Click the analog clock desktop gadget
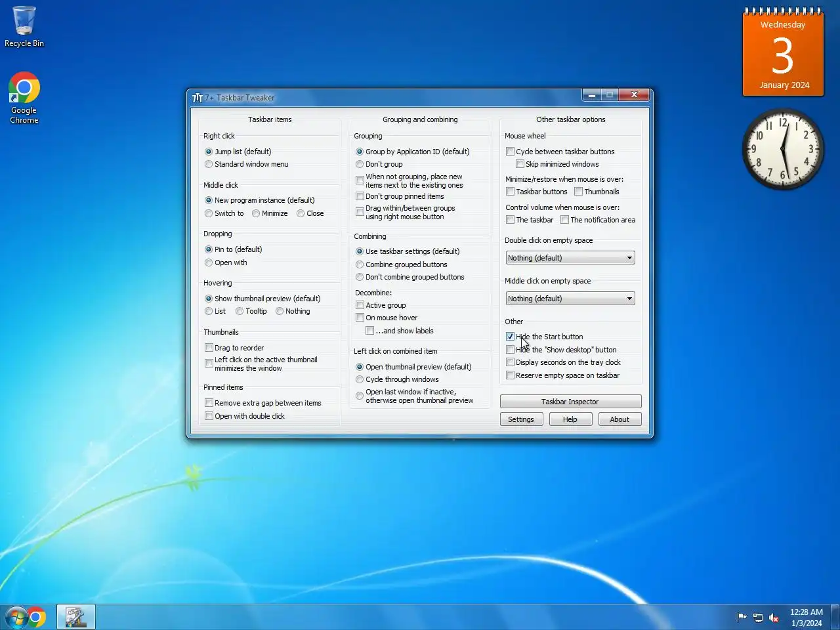Screen dimensions: 840x630 tap(783, 150)
